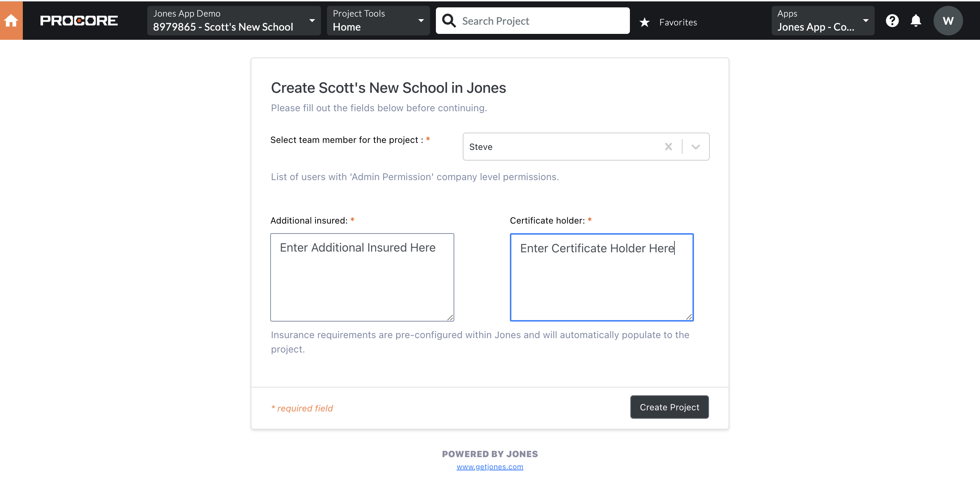Image resolution: width=980 pixels, height=484 pixels.
Task: Open the www.getjones.com link
Action: 490,466
